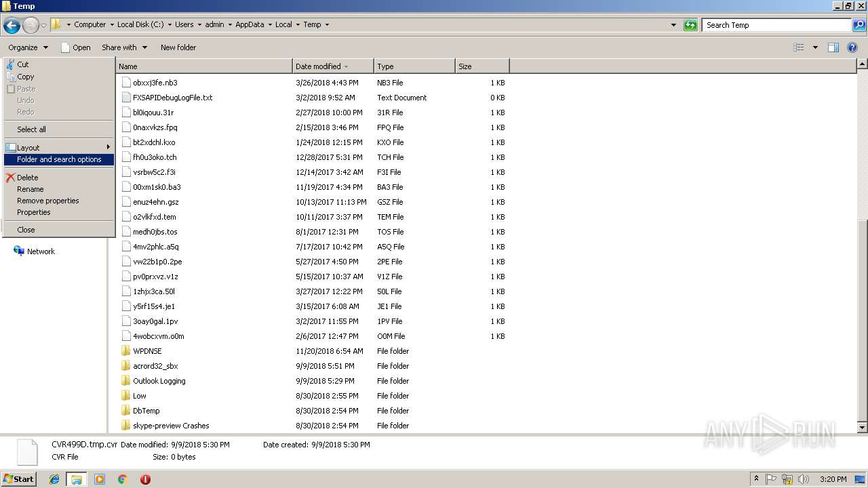868x488 pixels.
Task: Expand the arrow after AppData breadcrumb
Action: coord(270,24)
